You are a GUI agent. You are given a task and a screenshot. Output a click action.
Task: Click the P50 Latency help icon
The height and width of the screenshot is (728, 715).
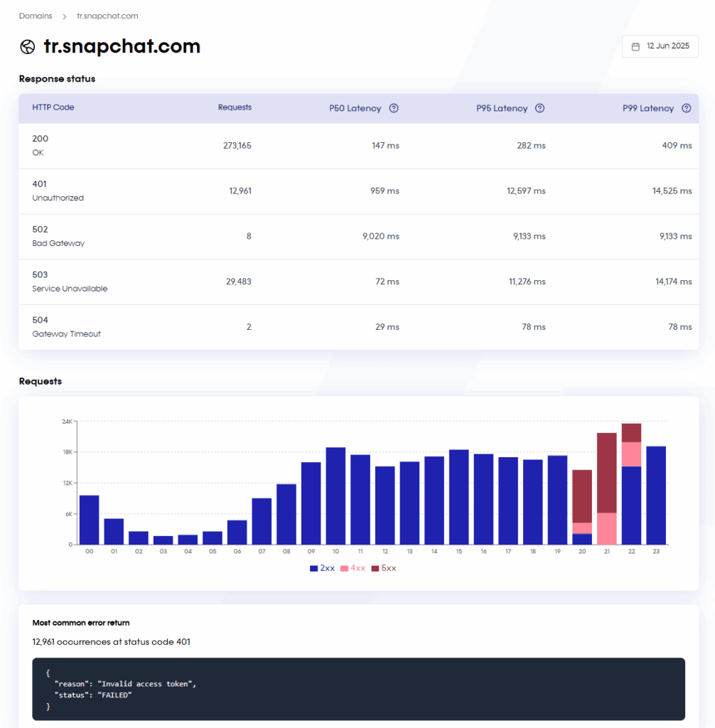coord(394,108)
